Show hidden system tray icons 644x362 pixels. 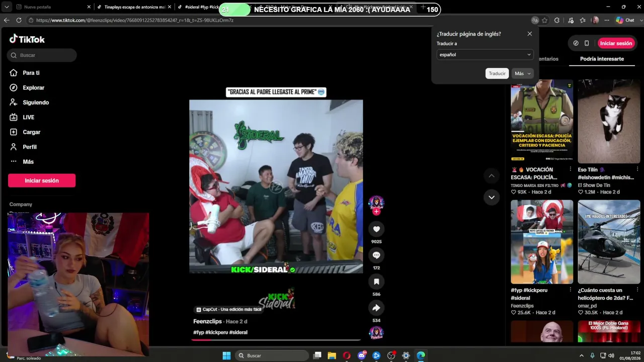point(582,355)
